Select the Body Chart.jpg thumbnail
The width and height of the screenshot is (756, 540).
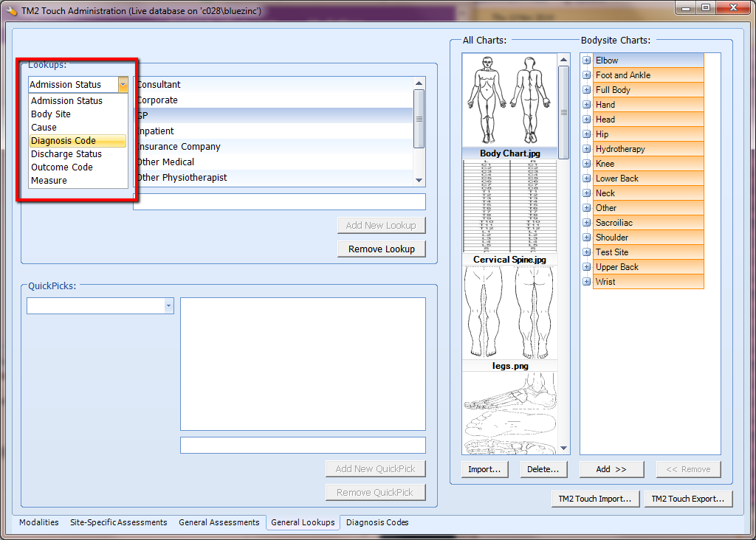[509, 105]
